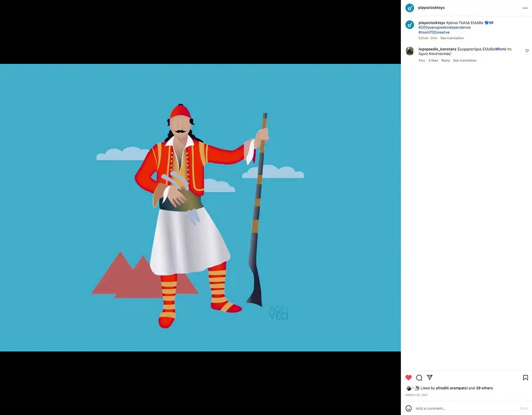The height and width of the screenshot is (415, 532).
Task: Open afroditi.arampatzi profile from likes
Action: [x=451, y=388]
